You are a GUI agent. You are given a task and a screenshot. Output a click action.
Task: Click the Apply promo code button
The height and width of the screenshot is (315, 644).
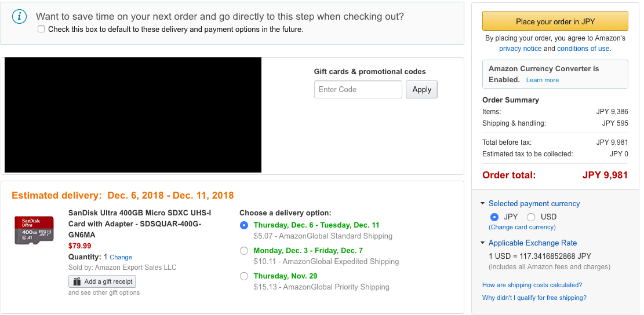pos(421,89)
